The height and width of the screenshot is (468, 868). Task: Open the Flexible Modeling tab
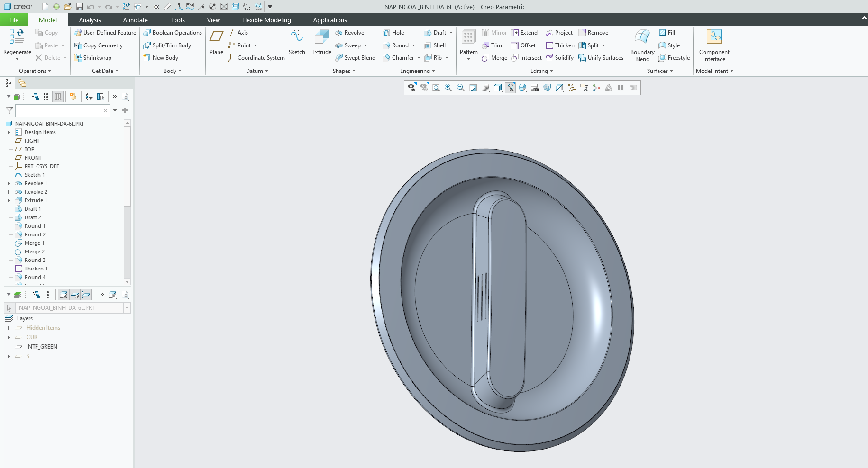266,20
